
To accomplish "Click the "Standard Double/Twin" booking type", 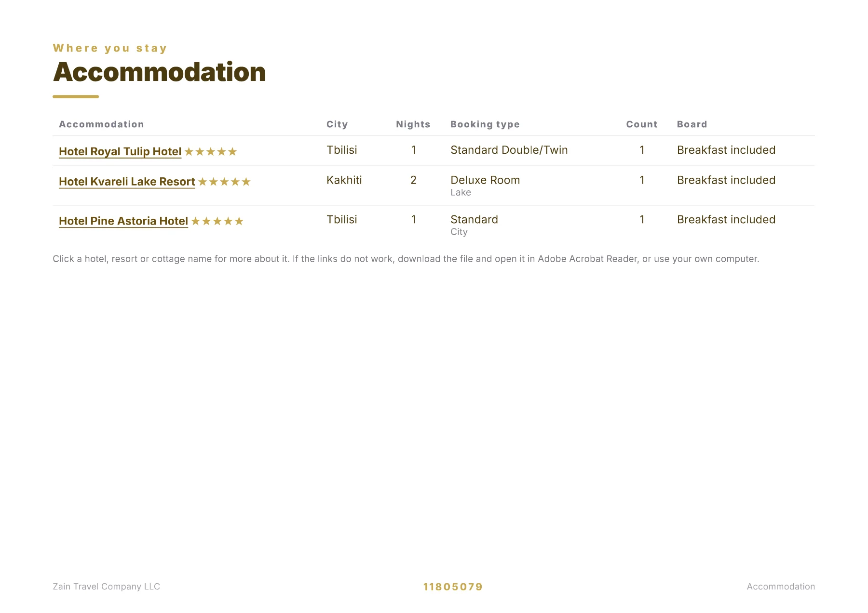I will [x=509, y=150].
